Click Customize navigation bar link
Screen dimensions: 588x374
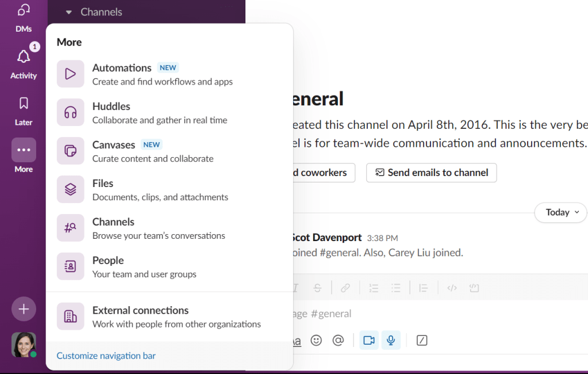pos(106,356)
